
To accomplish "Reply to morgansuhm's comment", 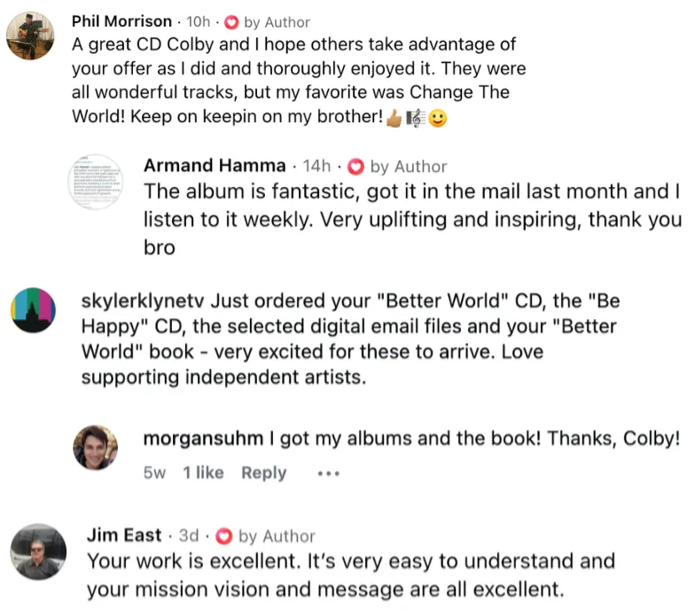I will (264, 473).
